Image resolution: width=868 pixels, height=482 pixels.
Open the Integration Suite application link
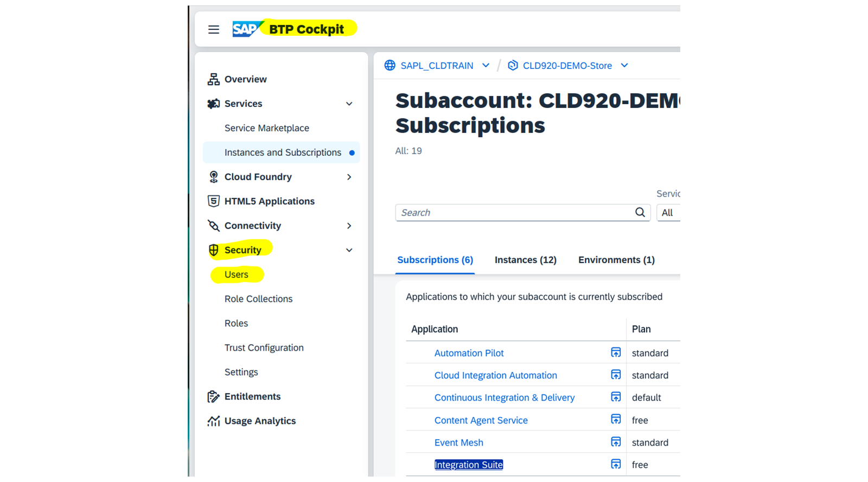(469, 465)
